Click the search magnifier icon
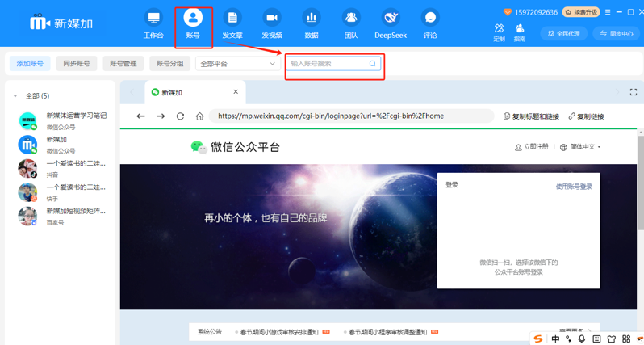 point(373,64)
